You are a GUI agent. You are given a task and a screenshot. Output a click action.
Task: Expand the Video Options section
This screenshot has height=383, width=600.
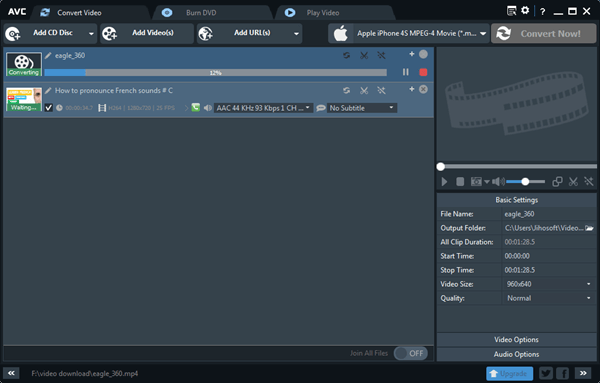tap(516, 340)
